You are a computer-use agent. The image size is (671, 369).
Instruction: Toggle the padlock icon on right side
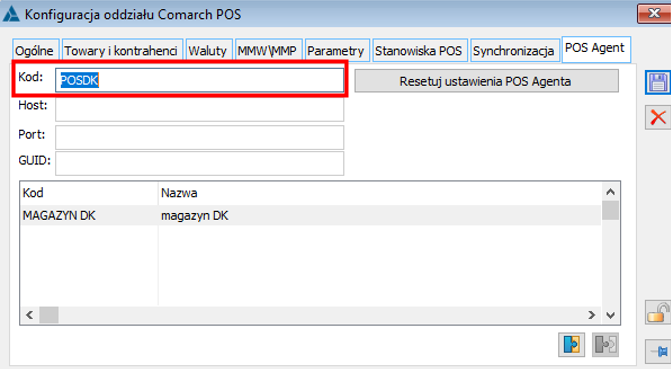pyautogui.click(x=658, y=312)
